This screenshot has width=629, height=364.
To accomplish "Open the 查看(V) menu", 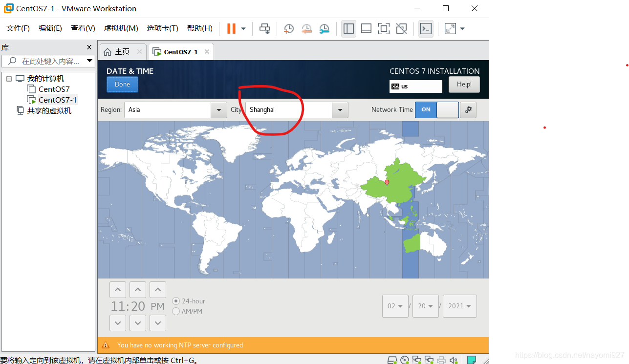I will click(83, 28).
